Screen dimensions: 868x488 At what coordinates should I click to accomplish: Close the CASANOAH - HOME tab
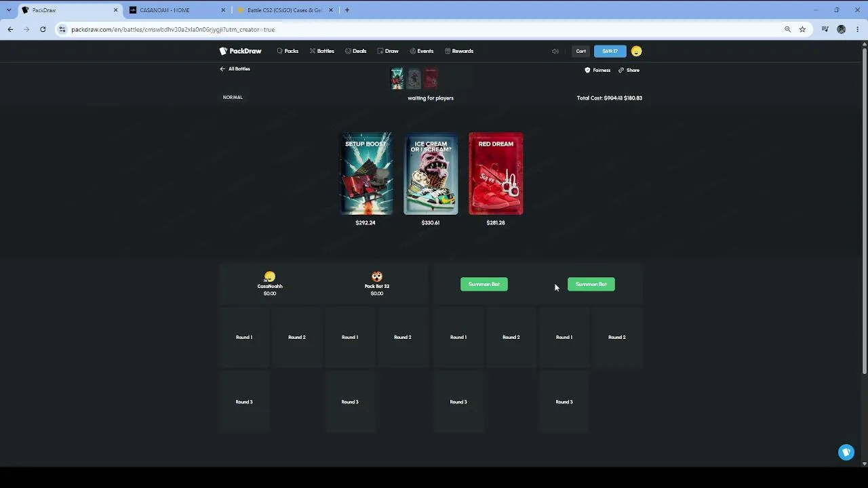tap(223, 10)
